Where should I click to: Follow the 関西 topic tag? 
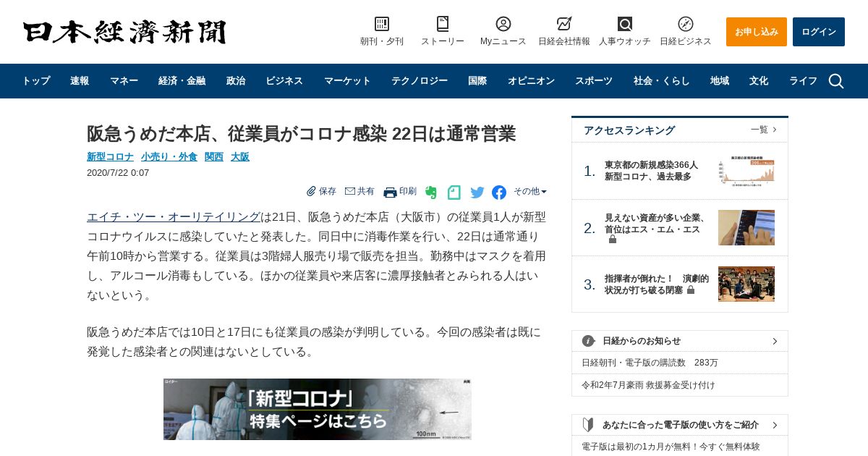click(x=214, y=156)
